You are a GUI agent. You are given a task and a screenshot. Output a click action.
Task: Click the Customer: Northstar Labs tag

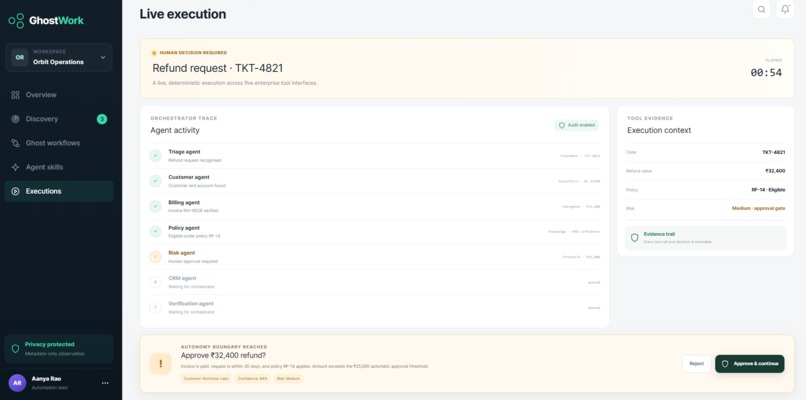206,379
